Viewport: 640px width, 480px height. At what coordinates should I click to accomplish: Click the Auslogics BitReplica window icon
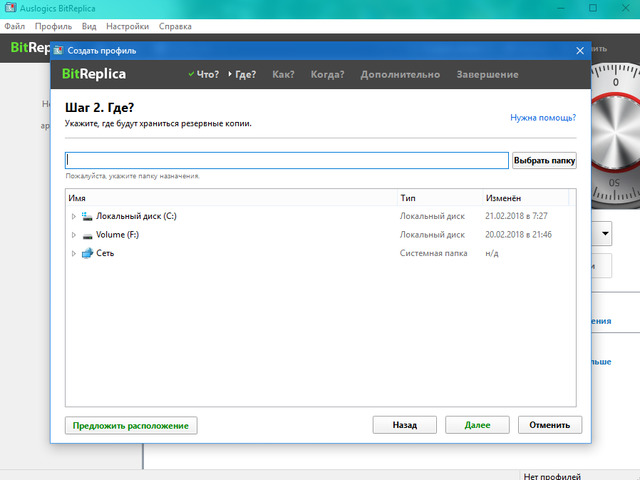(9, 7)
